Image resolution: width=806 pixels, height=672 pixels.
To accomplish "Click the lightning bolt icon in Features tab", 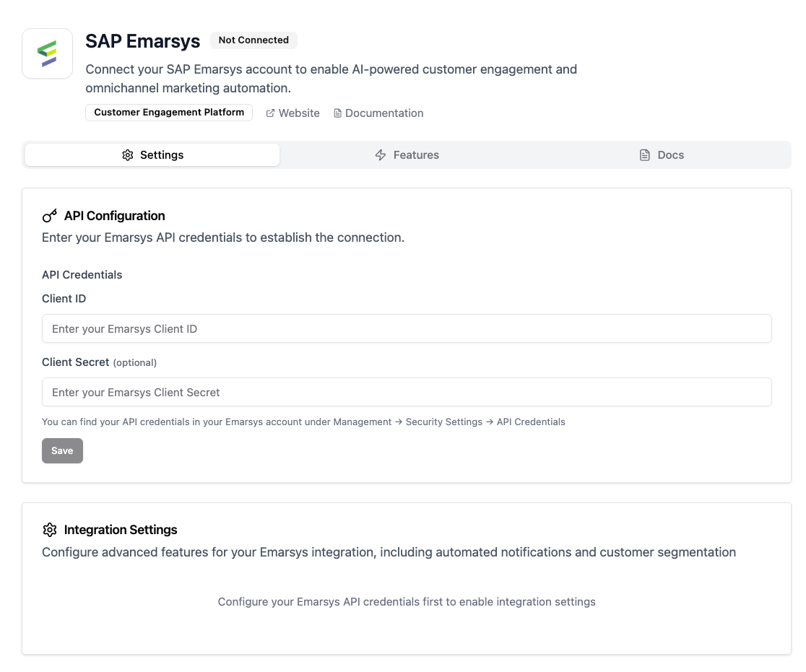I will (x=381, y=155).
